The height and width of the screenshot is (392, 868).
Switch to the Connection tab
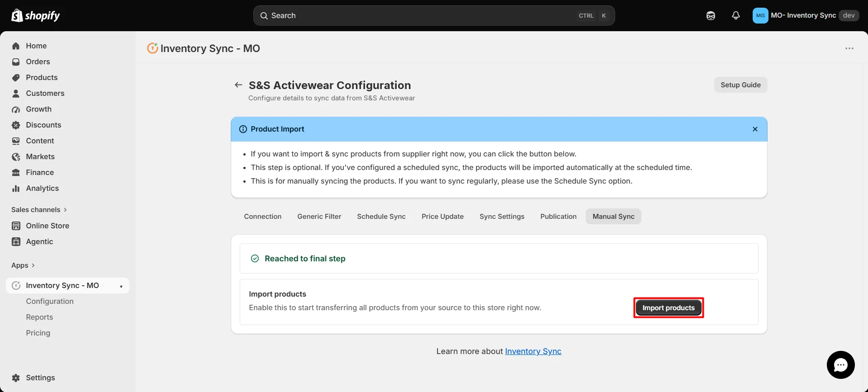263,217
